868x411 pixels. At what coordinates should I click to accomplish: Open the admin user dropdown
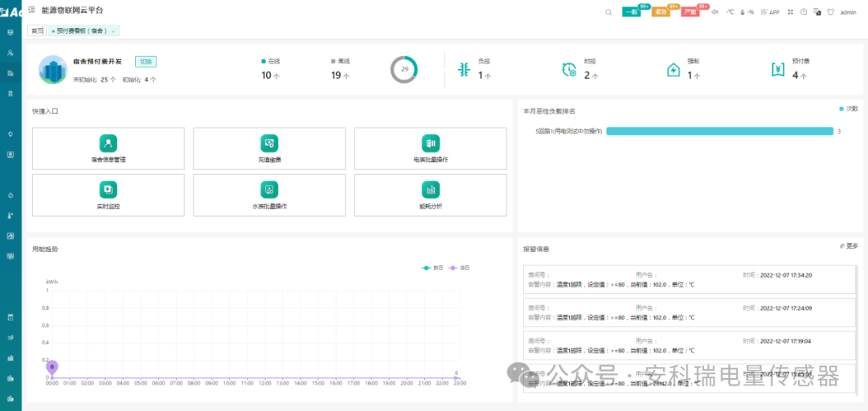click(848, 12)
